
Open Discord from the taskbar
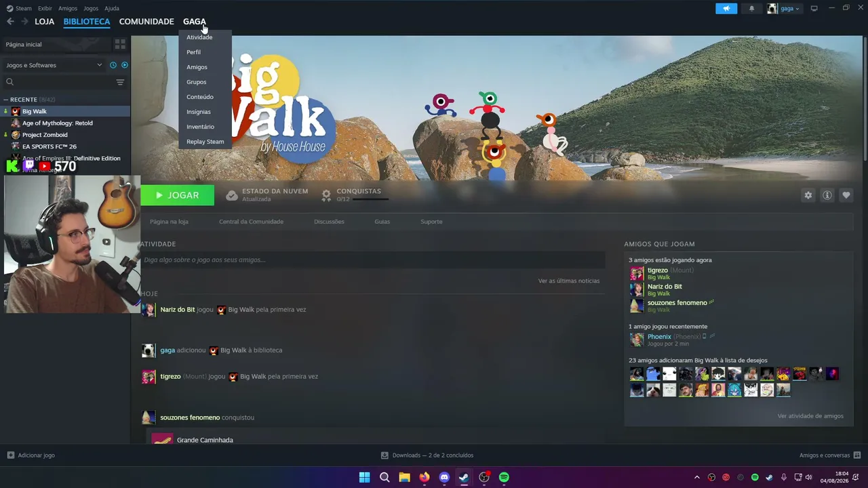coord(444,477)
